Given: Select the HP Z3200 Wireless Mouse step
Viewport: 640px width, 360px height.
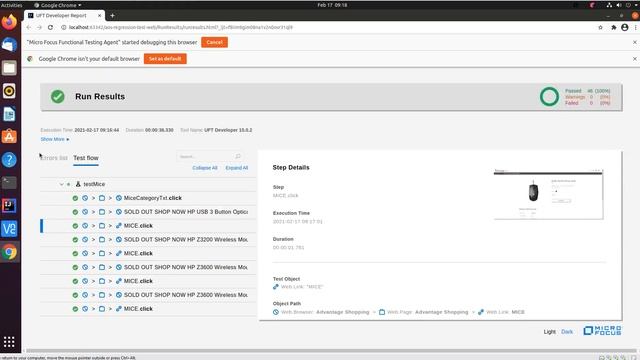Looking at the screenshot, I should 148,240.
